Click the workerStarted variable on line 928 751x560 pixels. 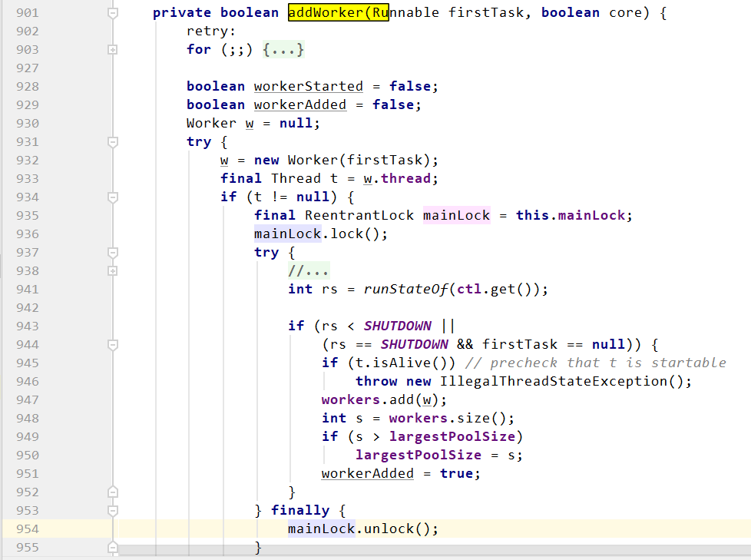point(309,87)
